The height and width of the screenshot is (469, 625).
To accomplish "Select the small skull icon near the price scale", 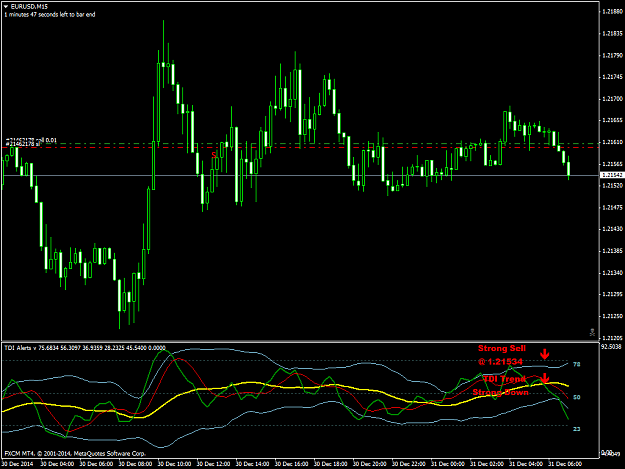I will click(x=592, y=332).
